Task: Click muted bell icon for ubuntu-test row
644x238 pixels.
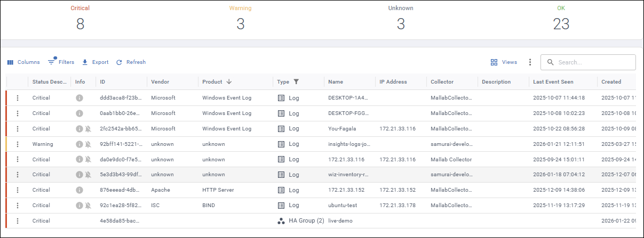Action: pos(88,206)
